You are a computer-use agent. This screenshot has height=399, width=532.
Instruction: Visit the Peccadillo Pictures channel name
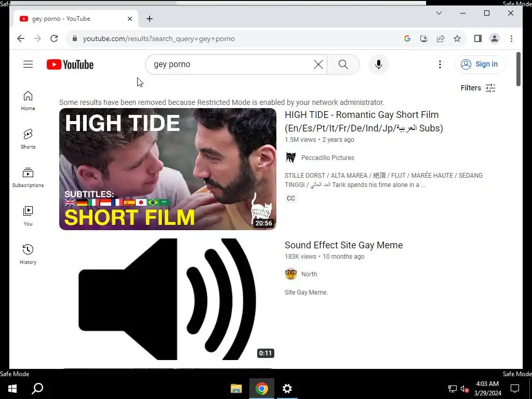click(x=327, y=158)
